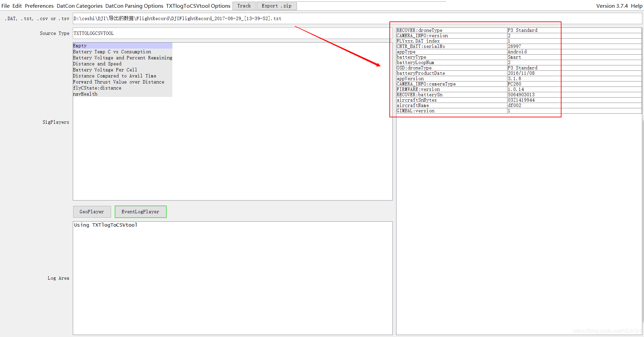Open the Help menu
644x337 pixels.
point(637,6)
